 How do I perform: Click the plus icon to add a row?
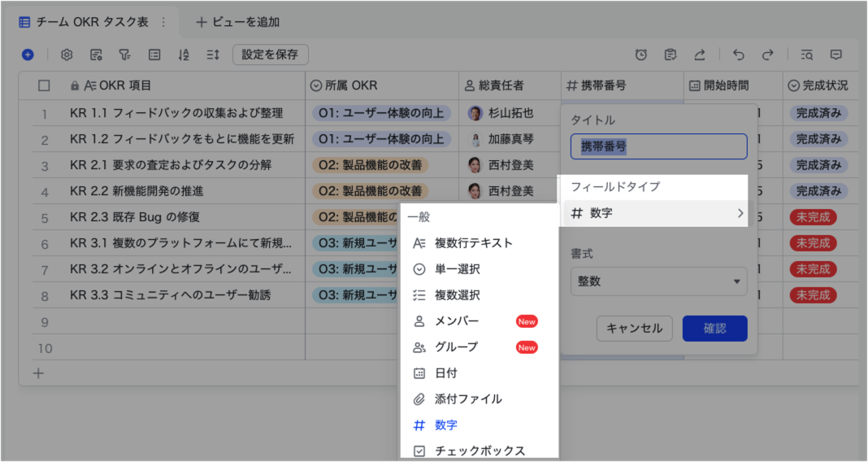pyautogui.click(x=38, y=373)
